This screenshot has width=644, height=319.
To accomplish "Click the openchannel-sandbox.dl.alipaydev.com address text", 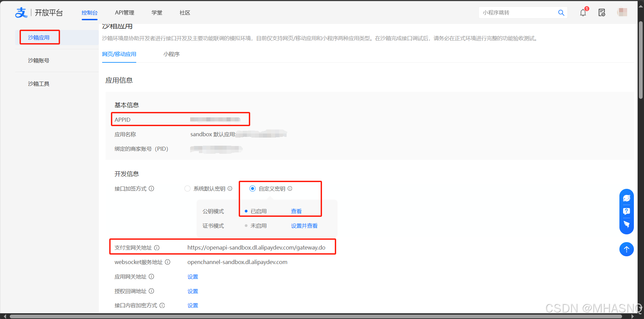I will click(237, 262).
